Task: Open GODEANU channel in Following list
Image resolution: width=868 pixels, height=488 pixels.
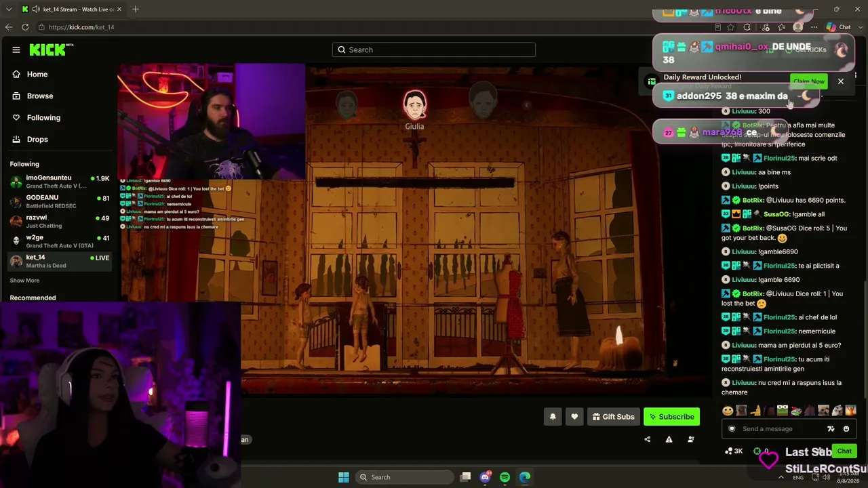Action: click(x=60, y=201)
